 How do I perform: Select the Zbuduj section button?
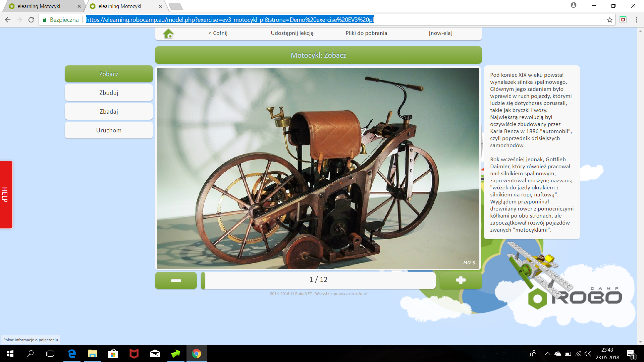coord(109,93)
